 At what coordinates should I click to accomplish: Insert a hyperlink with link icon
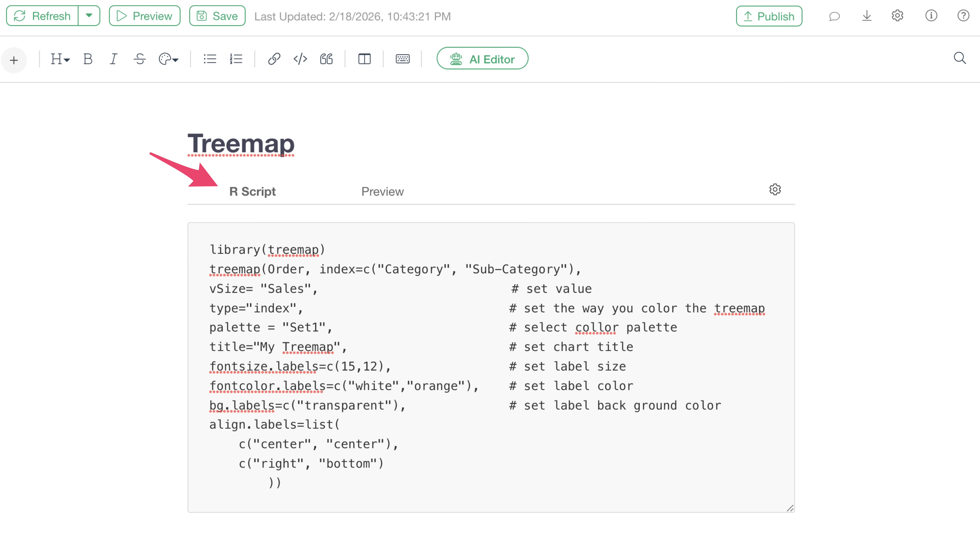point(274,59)
